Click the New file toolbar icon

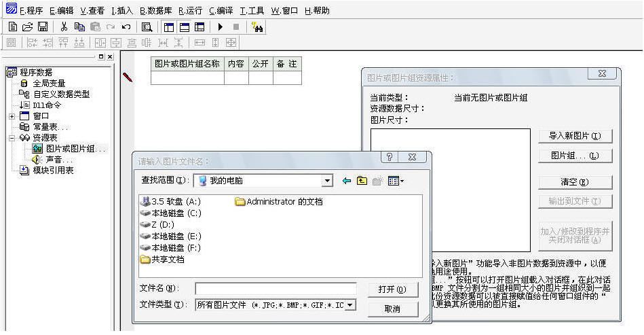pyautogui.click(x=13, y=27)
